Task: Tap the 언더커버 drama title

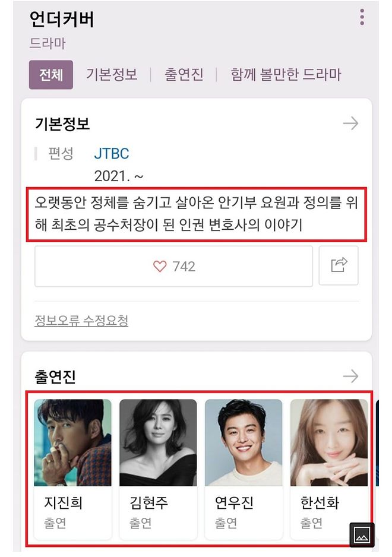Action: coord(62,19)
